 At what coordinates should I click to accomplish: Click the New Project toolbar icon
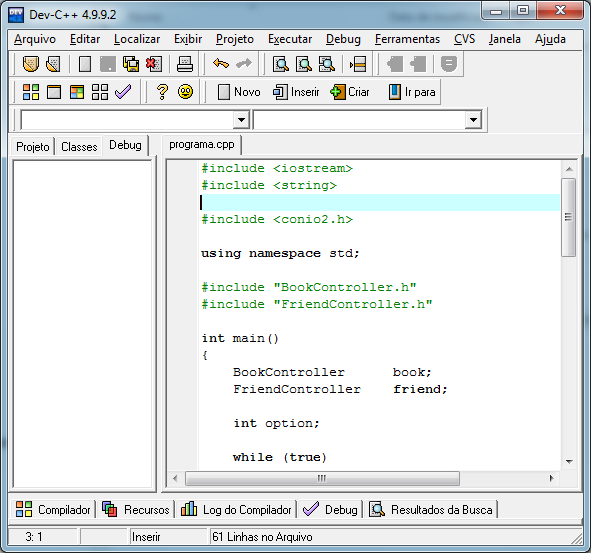31,64
